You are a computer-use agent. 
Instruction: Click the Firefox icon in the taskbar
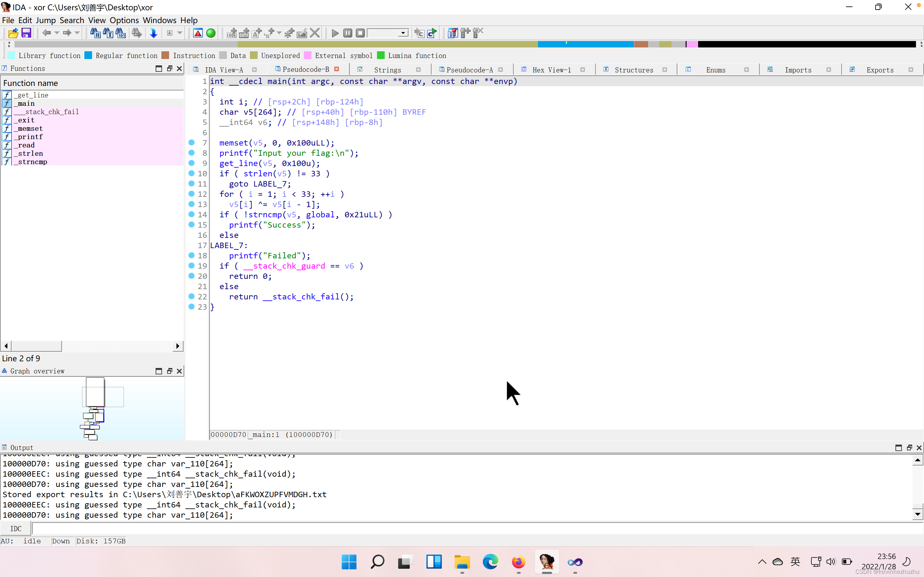pos(518,562)
